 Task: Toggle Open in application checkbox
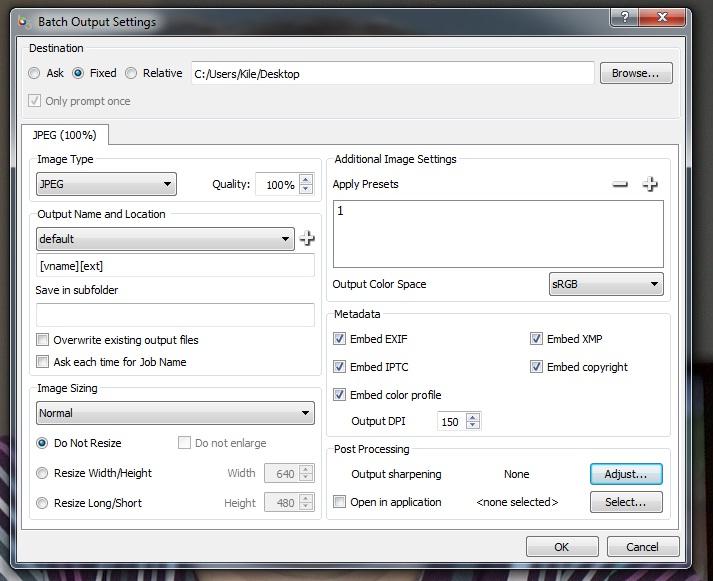click(x=339, y=502)
